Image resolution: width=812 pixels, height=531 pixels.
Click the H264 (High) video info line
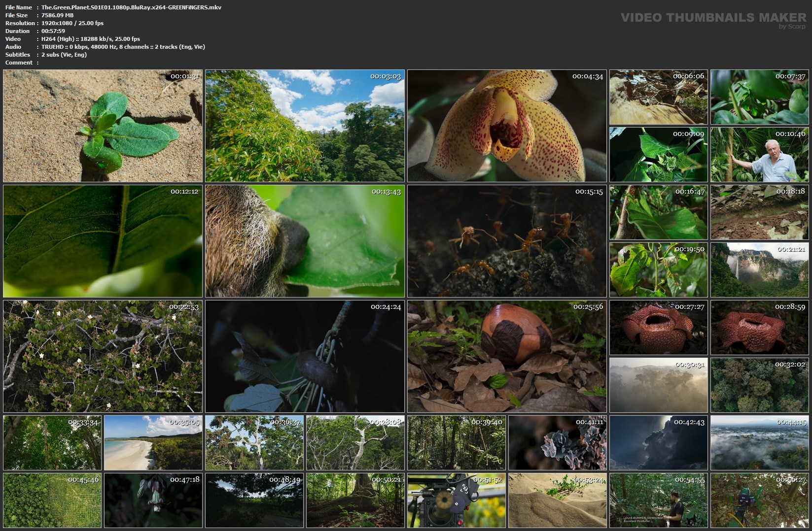tap(91, 39)
